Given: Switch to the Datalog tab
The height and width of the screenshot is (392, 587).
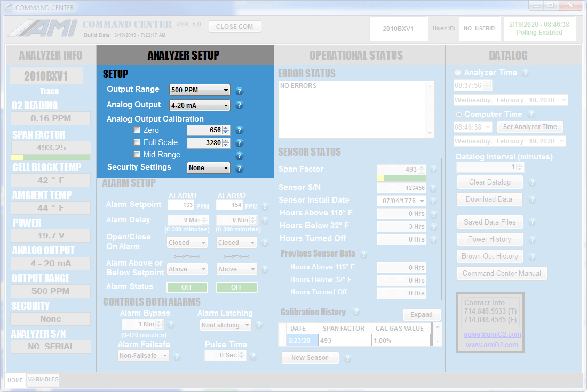Looking at the screenshot, I should tap(513, 55).
